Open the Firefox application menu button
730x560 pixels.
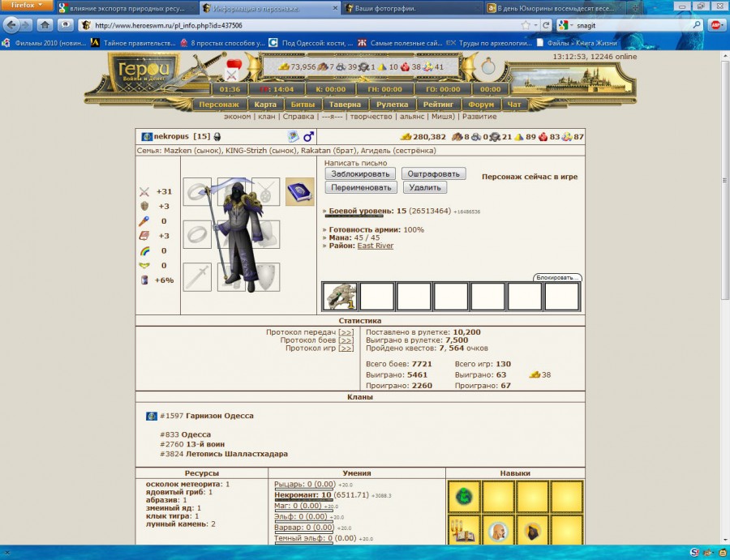(27, 5)
